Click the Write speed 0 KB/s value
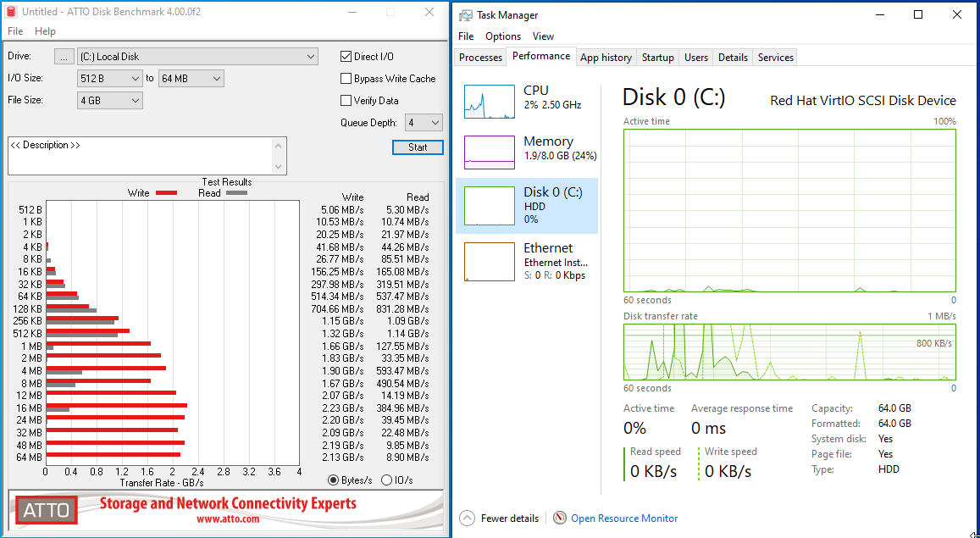The image size is (980, 538). coord(728,472)
